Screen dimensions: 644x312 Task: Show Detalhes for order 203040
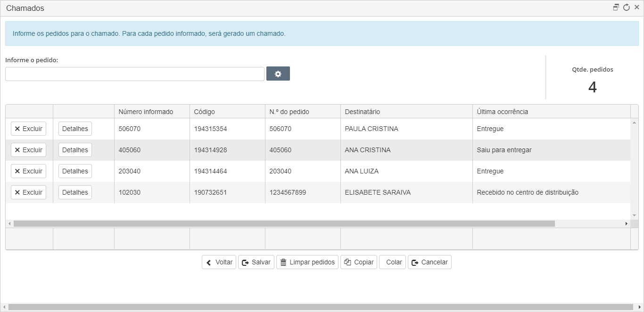click(x=75, y=171)
